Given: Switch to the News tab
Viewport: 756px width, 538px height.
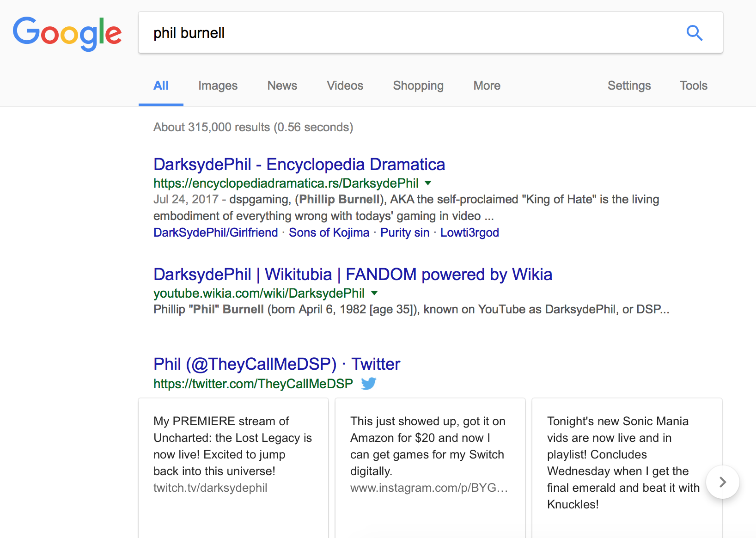Looking at the screenshot, I should tap(282, 86).
